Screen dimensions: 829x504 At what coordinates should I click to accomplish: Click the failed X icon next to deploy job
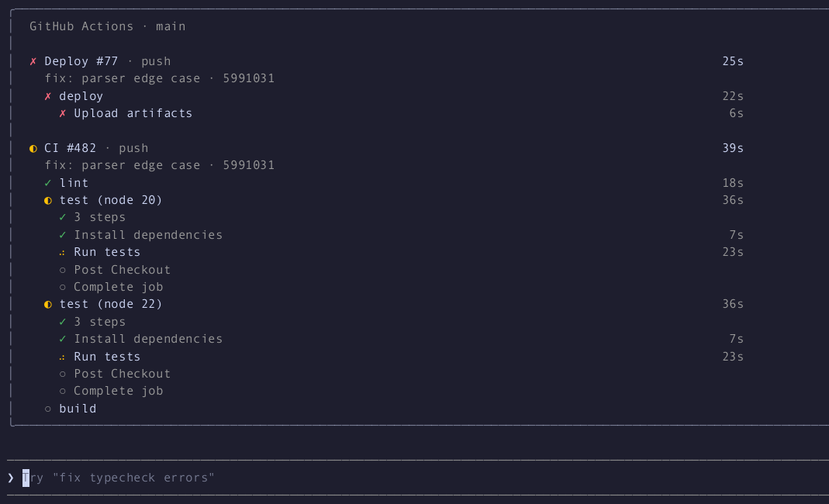click(x=48, y=96)
